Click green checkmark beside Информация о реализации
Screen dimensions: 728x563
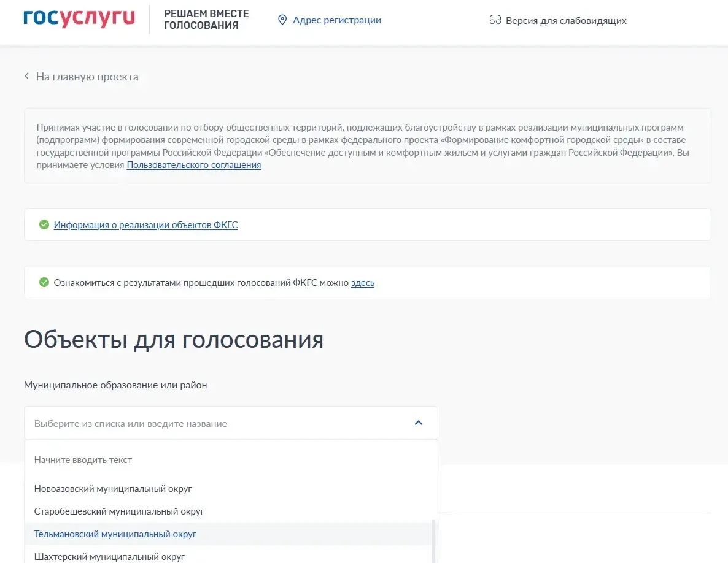point(44,224)
